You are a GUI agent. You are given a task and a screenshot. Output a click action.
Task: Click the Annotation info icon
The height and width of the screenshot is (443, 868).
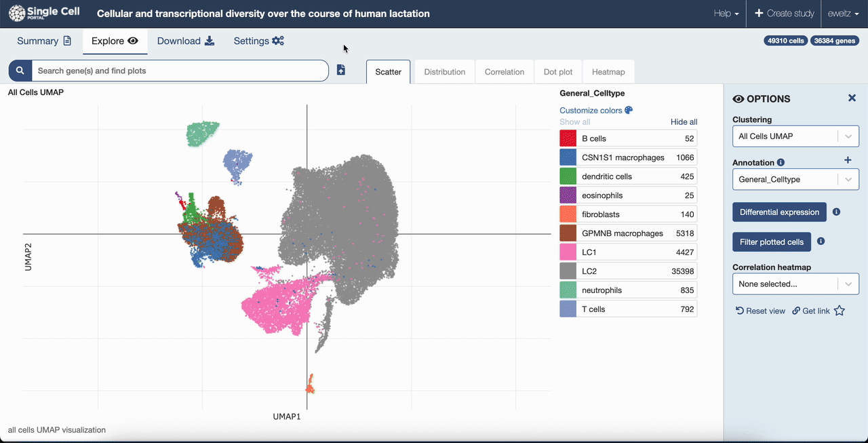pyautogui.click(x=781, y=163)
